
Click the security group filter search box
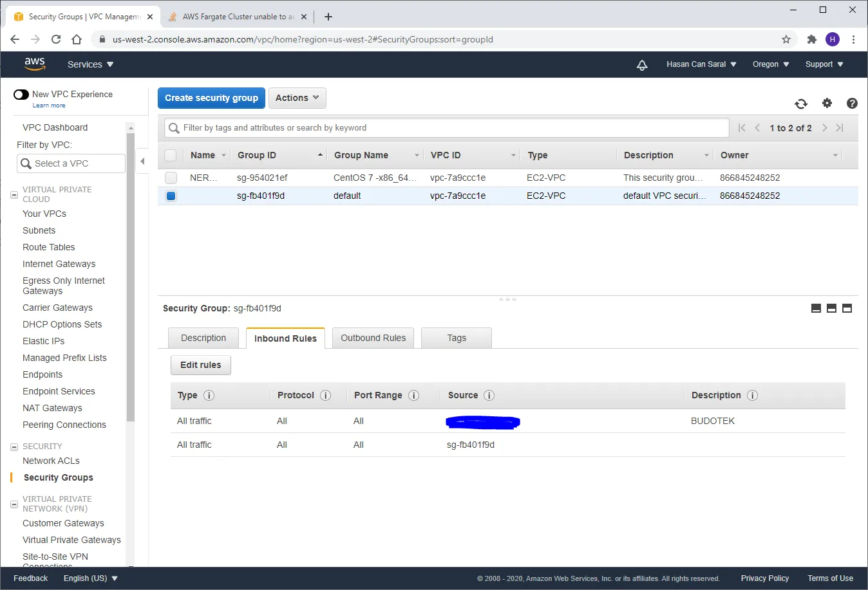pyautogui.click(x=447, y=128)
